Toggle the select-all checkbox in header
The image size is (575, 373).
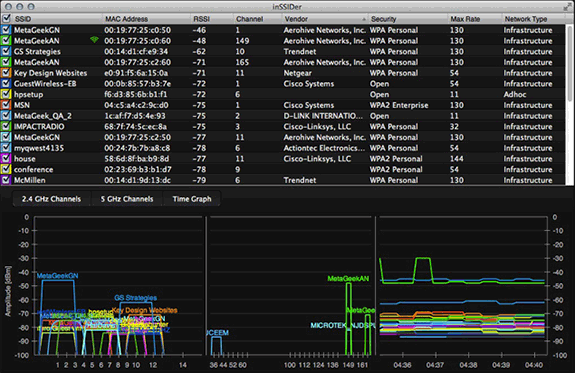tap(6, 18)
